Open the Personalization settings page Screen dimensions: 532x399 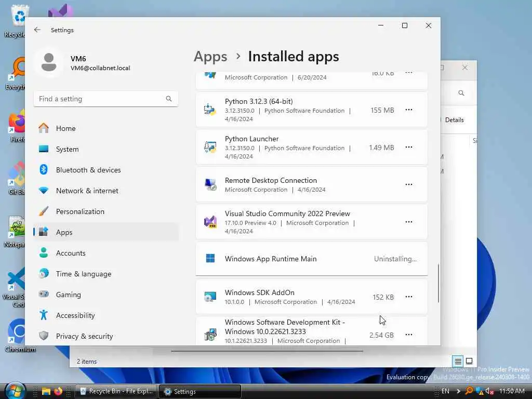point(106,211)
